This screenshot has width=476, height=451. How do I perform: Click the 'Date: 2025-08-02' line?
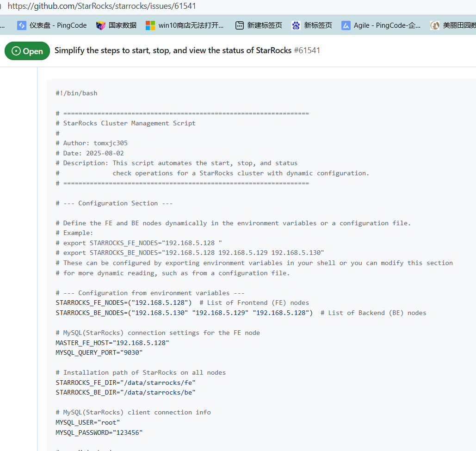point(90,153)
